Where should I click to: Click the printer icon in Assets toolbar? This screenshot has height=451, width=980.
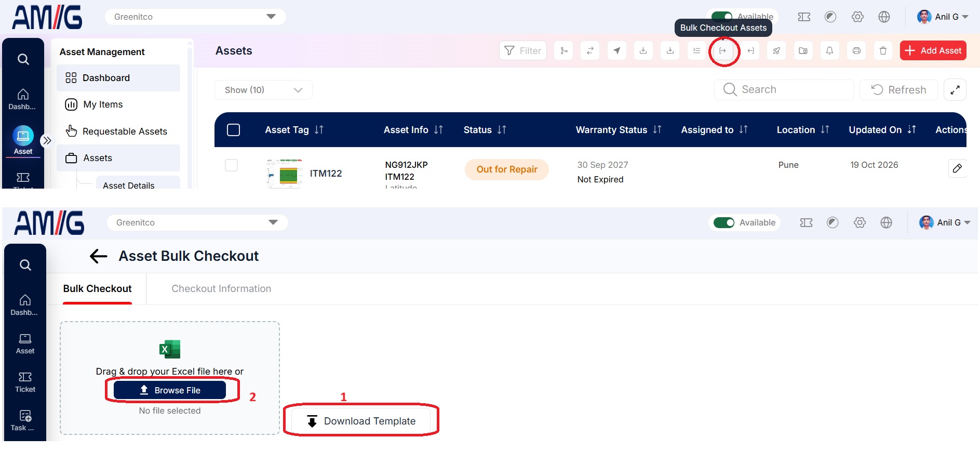tap(856, 50)
